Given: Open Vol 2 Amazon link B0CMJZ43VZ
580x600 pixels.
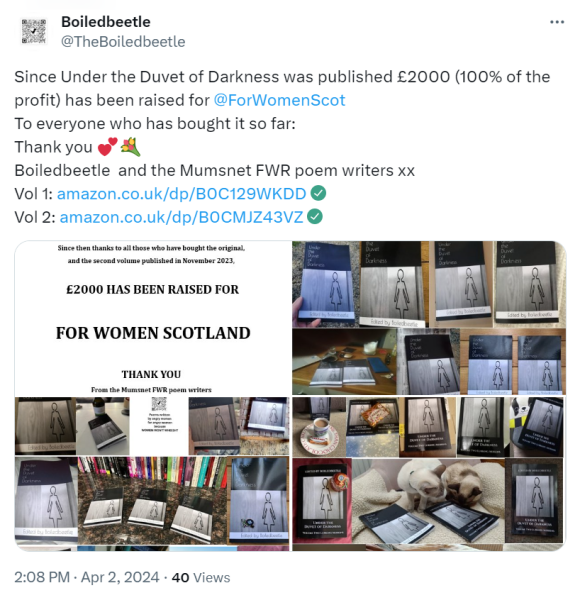Looking at the screenshot, I should tap(181, 217).
